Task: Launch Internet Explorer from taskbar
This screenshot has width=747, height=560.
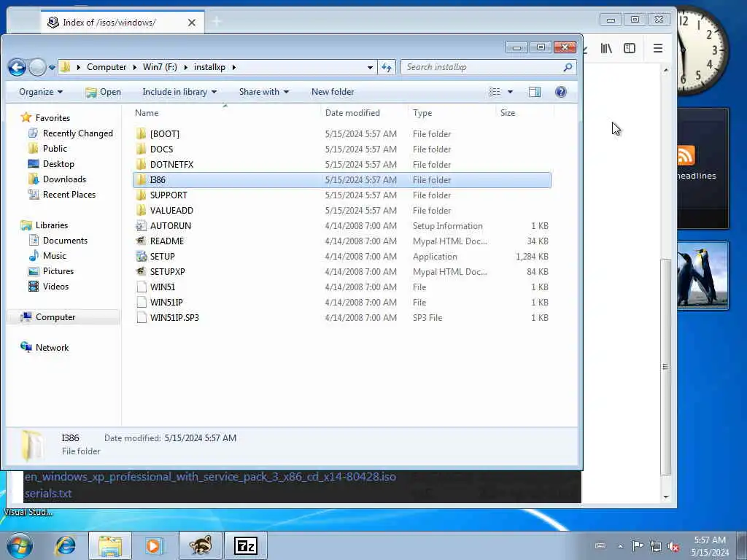Action: [66, 545]
